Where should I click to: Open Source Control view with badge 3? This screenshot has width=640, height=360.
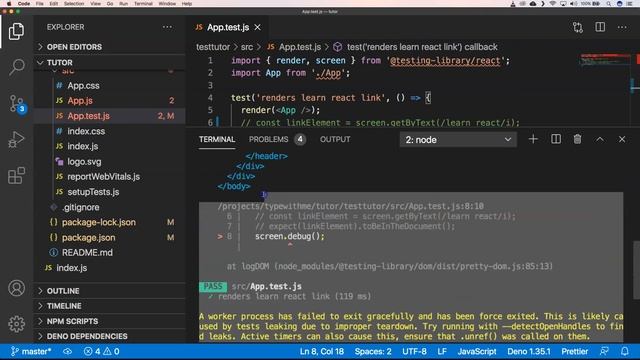pyautogui.click(x=16, y=103)
